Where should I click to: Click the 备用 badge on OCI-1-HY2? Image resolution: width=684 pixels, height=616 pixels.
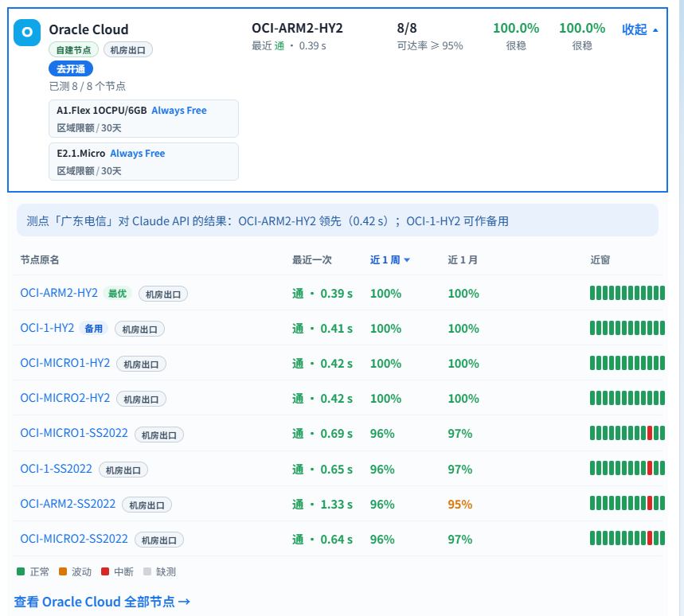point(93,328)
